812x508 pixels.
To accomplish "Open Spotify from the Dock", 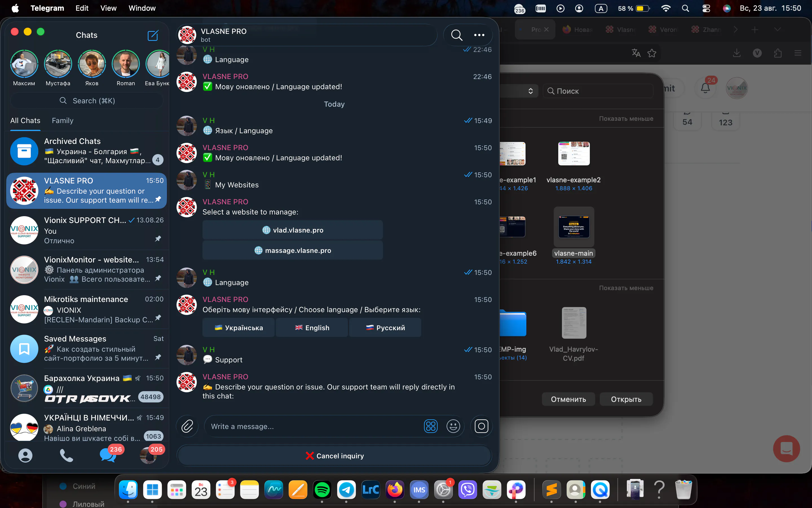I will point(322,490).
